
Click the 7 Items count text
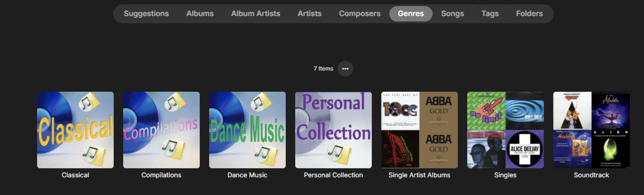[324, 68]
